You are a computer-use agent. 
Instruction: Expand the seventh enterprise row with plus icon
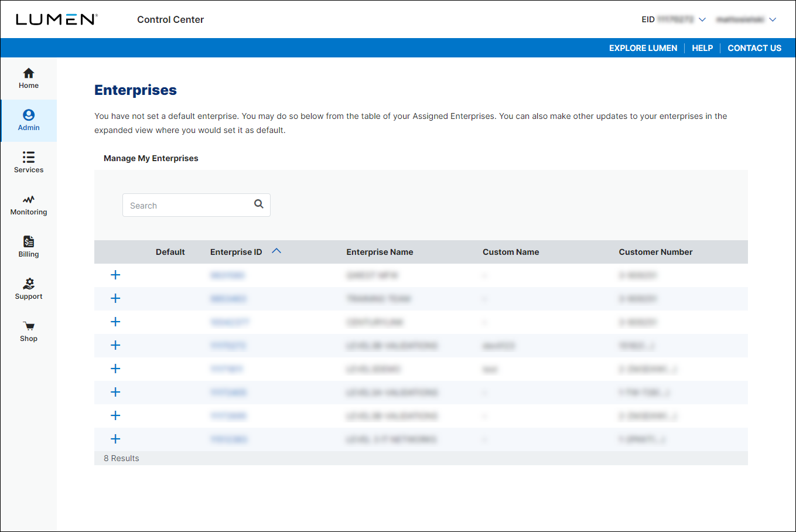click(115, 415)
